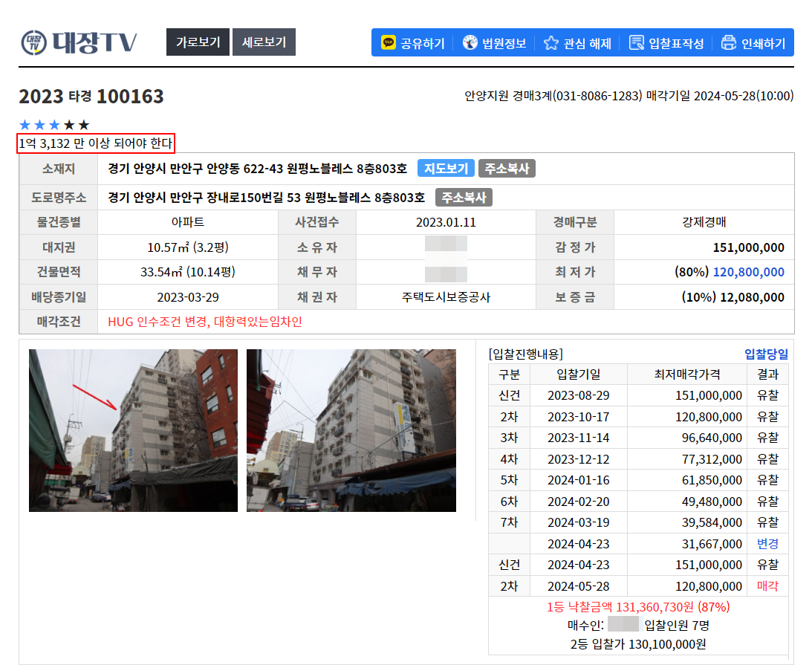
Task: Copy lot address with 주소복사 beside 지도보기
Action: click(x=507, y=169)
